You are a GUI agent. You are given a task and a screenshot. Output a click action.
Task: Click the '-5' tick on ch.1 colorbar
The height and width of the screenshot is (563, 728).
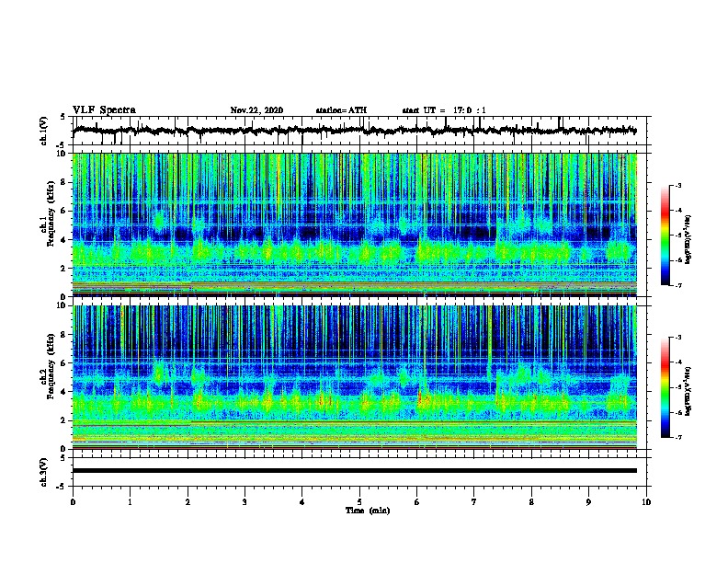click(x=677, y=236)
